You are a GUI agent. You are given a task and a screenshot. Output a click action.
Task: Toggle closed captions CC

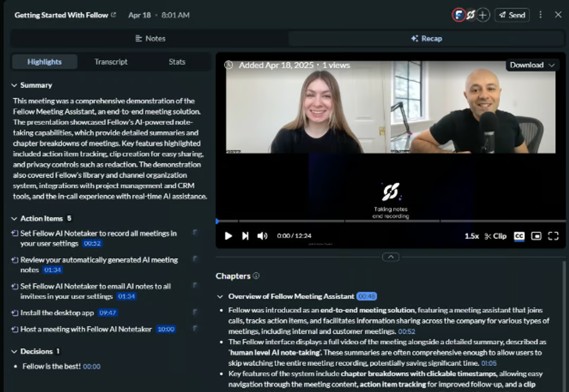click(519, 236)
